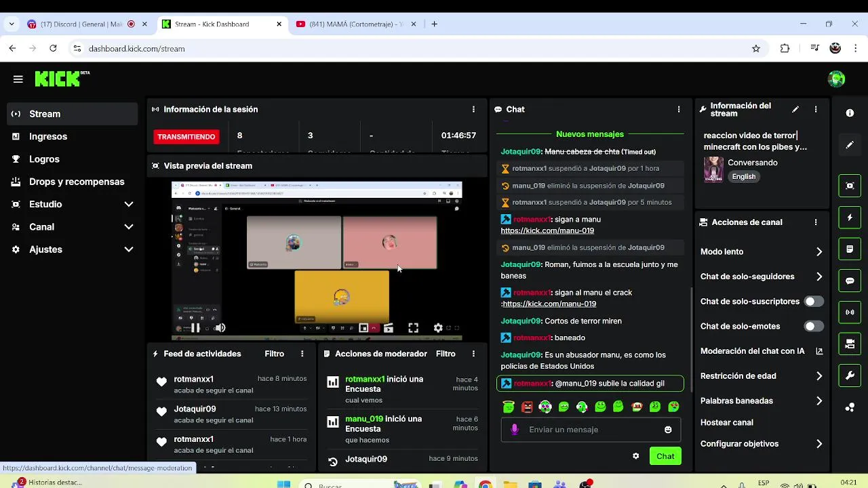This screenshot has height=488, width=868.
Task: Open Acciones de canal three-dot menu
Action: pos(816,222)
